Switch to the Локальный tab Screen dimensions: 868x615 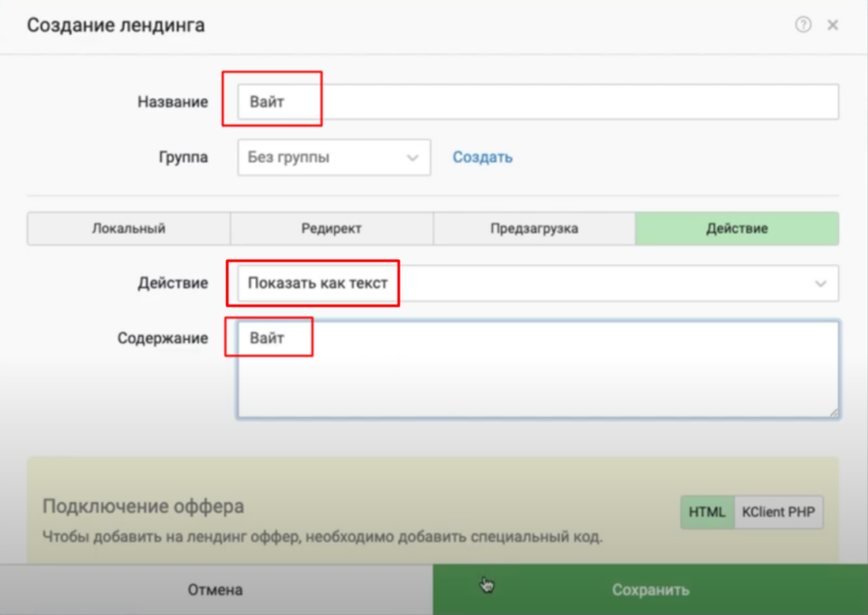(x=128, y=228)
